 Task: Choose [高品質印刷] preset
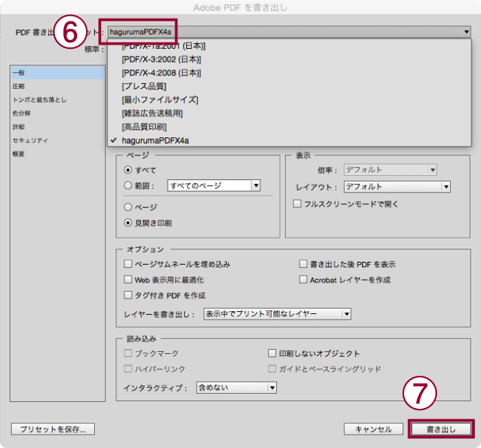point(289,126)
